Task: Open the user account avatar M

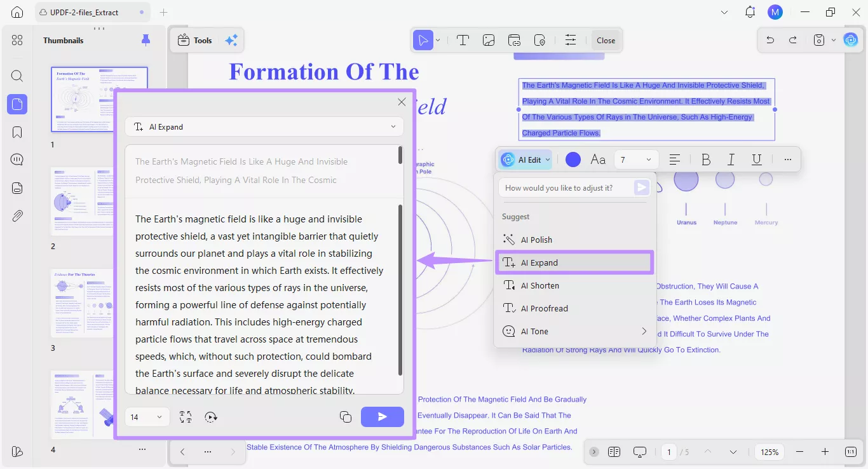Action: pos(775,12)
